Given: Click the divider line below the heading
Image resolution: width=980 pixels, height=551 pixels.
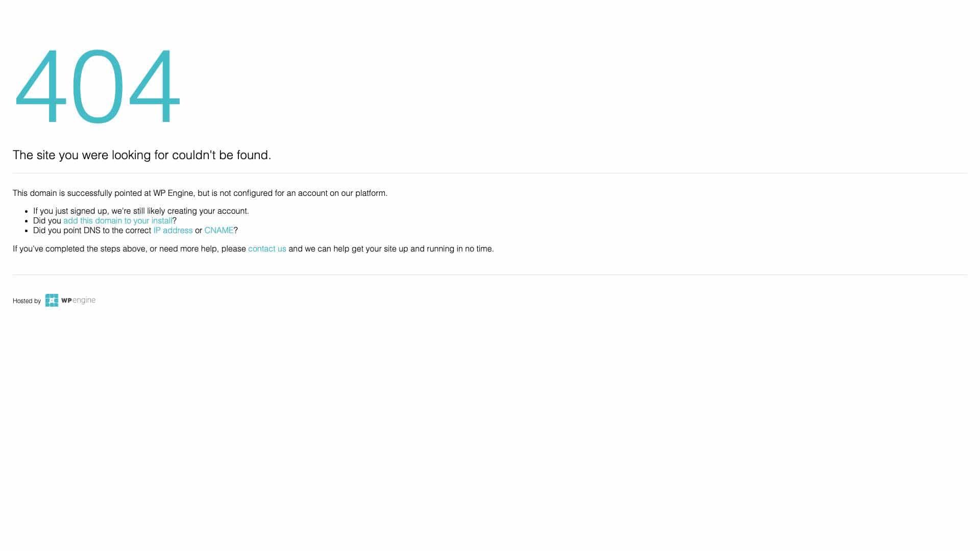Looking at the screenshot, I should click(x=490, y=173).
